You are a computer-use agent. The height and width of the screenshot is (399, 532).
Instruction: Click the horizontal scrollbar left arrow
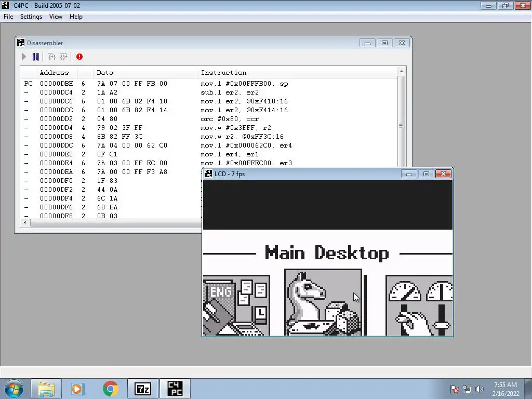25,222
